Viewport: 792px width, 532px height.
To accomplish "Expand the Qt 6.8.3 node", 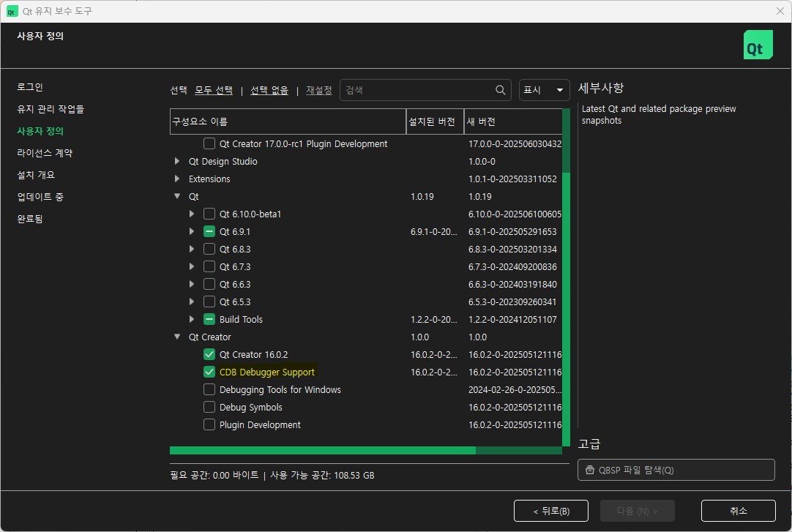I will click(192, 249).
